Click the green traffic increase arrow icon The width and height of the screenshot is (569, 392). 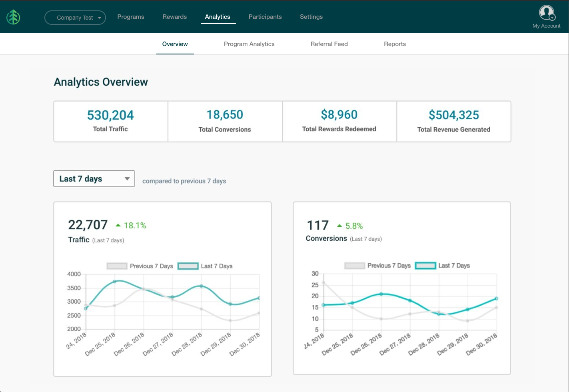(x=118, y=226)
